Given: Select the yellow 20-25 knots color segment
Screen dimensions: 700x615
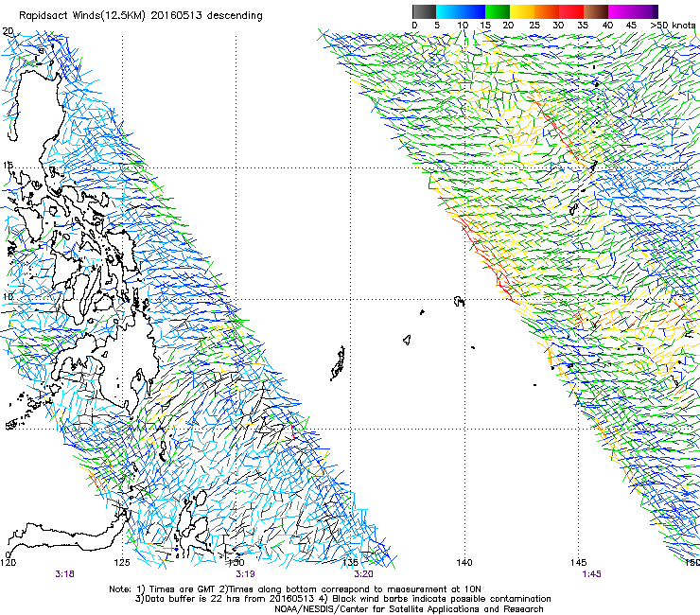Looking at the screenshot, I should (522, 11).
